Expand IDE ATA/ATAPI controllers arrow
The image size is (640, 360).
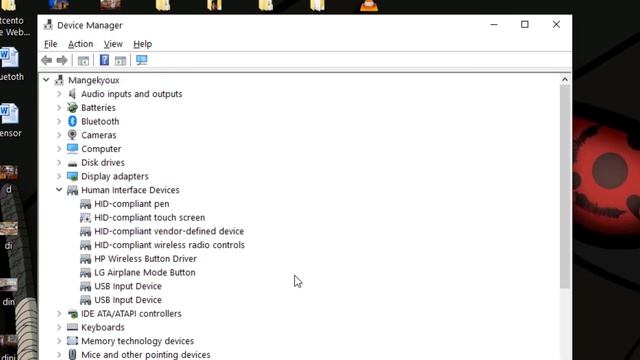pos(59,313)
